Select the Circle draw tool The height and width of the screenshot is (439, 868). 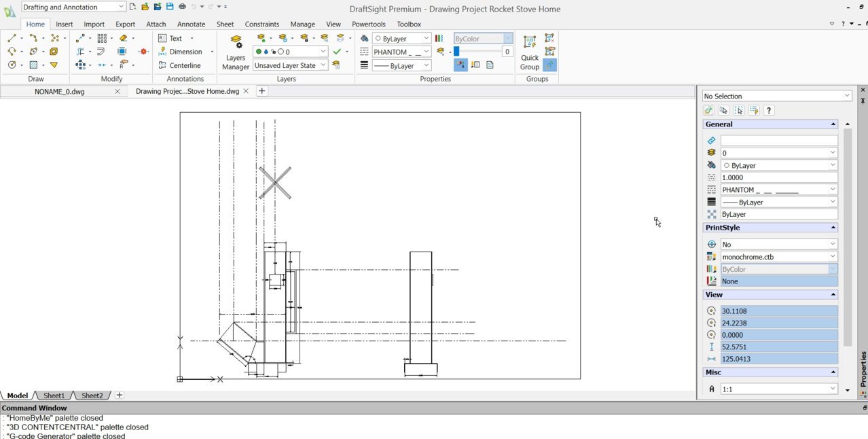pos(12,65)
